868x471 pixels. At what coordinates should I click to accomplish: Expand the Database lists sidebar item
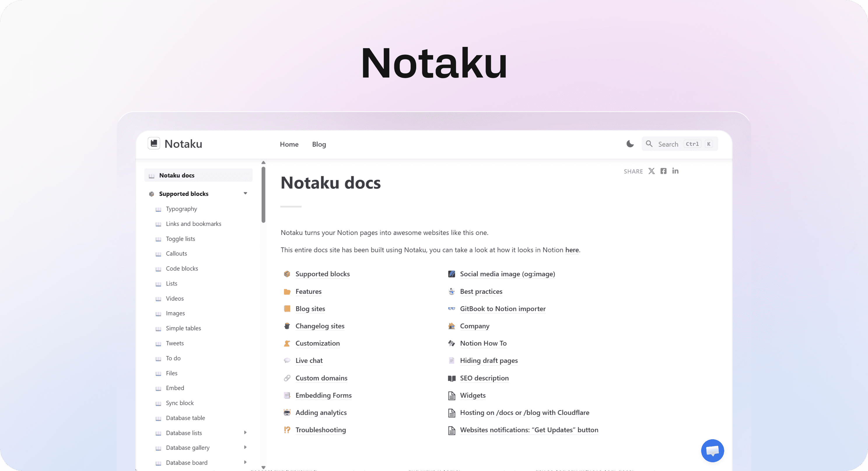click(x=245, y=432)
